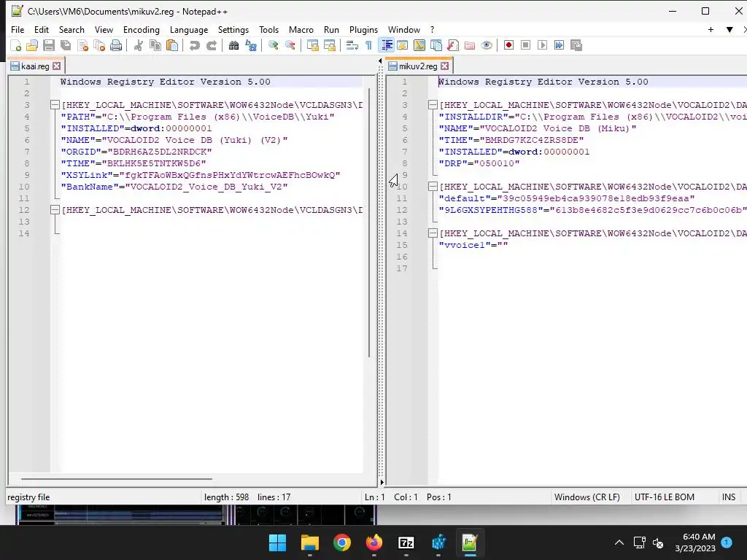Open the File menu
Image resolution: width=747 pixels, height=560 pixels.
tap(18, 29)
